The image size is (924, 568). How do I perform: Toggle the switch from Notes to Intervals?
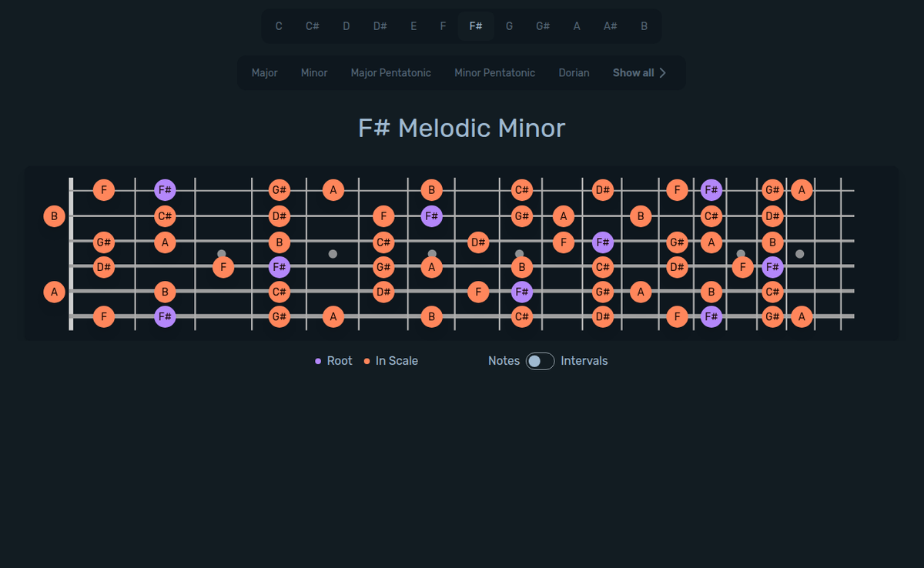click(539, 361)
